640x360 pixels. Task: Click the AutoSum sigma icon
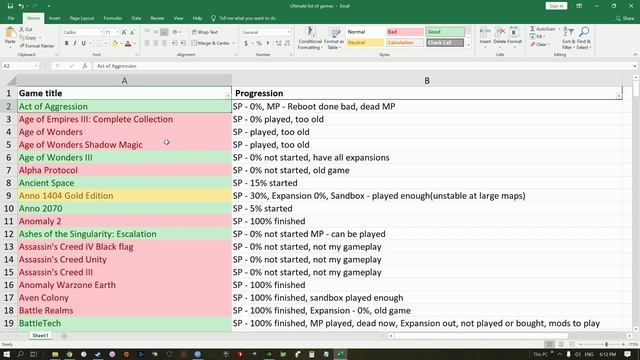[x=533, y=29]
